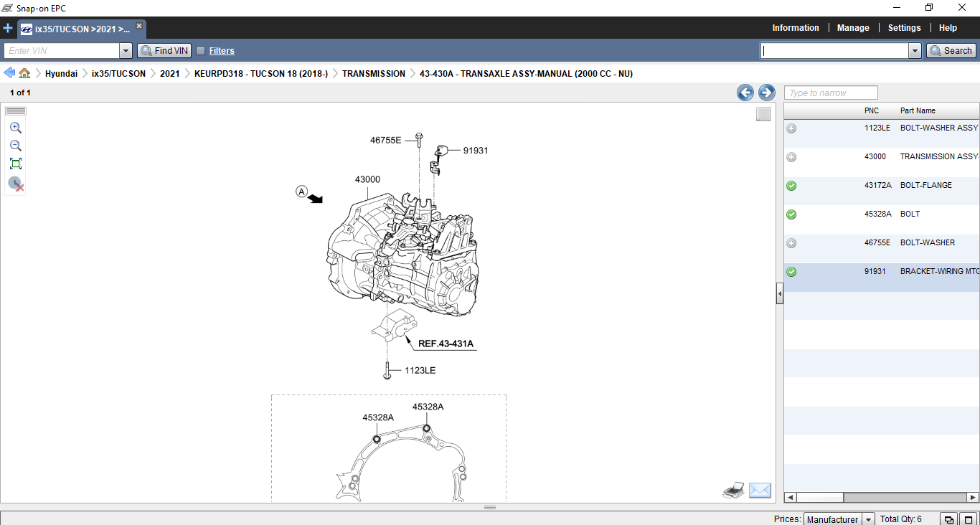Screen dimensions: 980x525
Task: Open the Information menu
Action: 795,28
